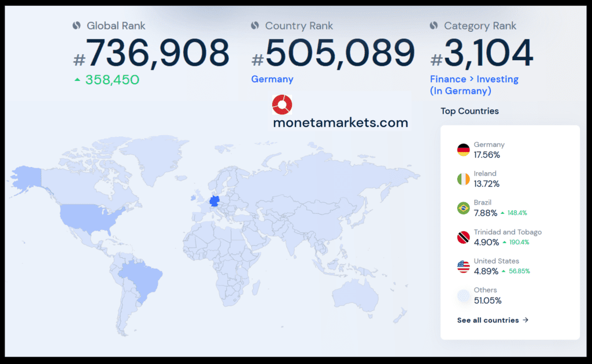Click the Brazil flag icon
Screen dimensions: 592x364
[x=463, y=208]
